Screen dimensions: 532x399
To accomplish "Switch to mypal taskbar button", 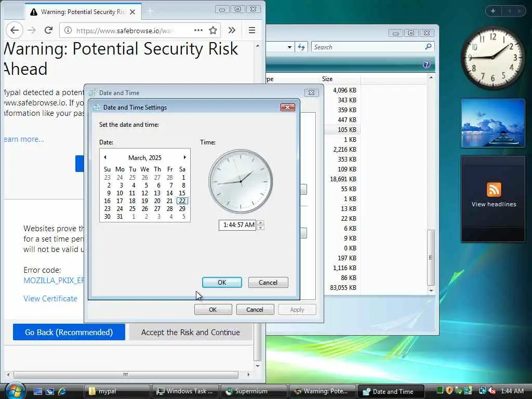I will pyautogui.click(x=117, y=391).
